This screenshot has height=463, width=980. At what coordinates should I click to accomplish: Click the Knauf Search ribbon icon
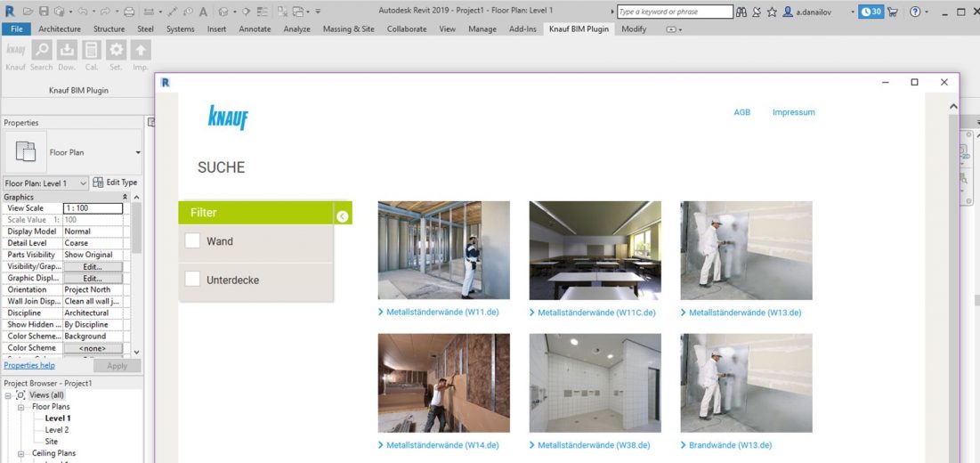pyautogui.click(x=42, y=52)
